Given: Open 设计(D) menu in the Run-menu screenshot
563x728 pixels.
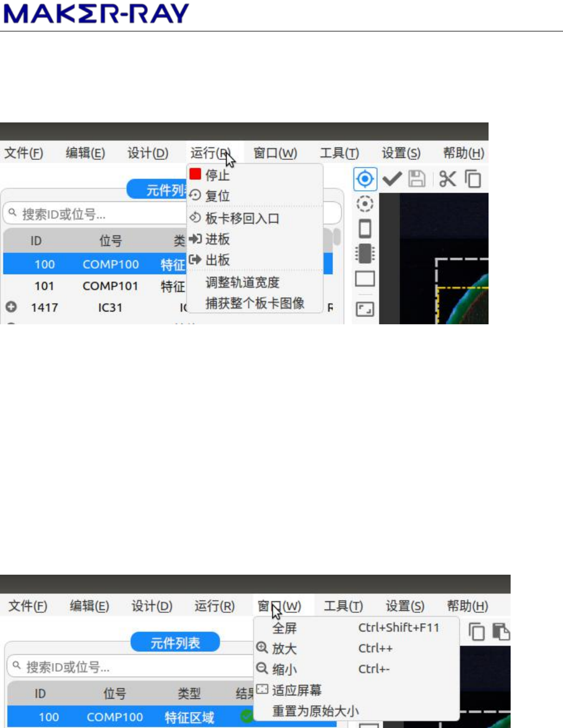Looking at the screenshot, I should tap(148, 153).
